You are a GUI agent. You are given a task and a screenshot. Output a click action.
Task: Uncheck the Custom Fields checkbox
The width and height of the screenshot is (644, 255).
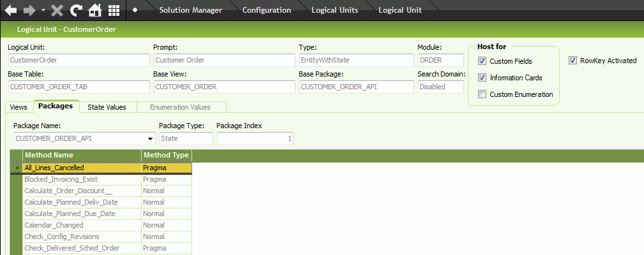coord(483,61)
